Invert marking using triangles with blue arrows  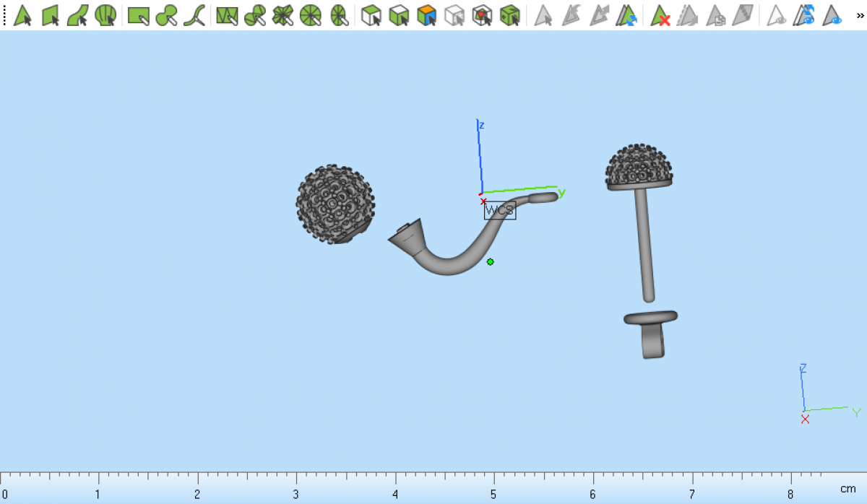[626, 14]
